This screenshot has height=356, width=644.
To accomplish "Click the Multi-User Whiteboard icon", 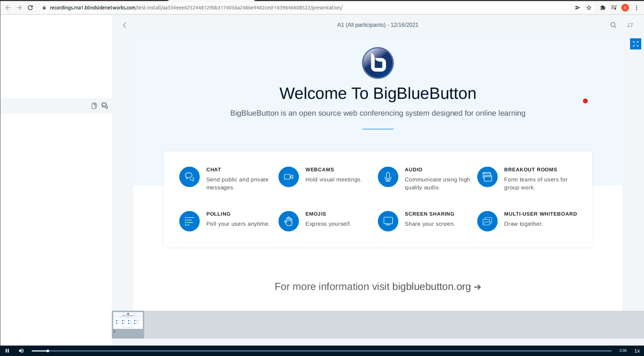I will pyautogui.click(x=487, y=221).
